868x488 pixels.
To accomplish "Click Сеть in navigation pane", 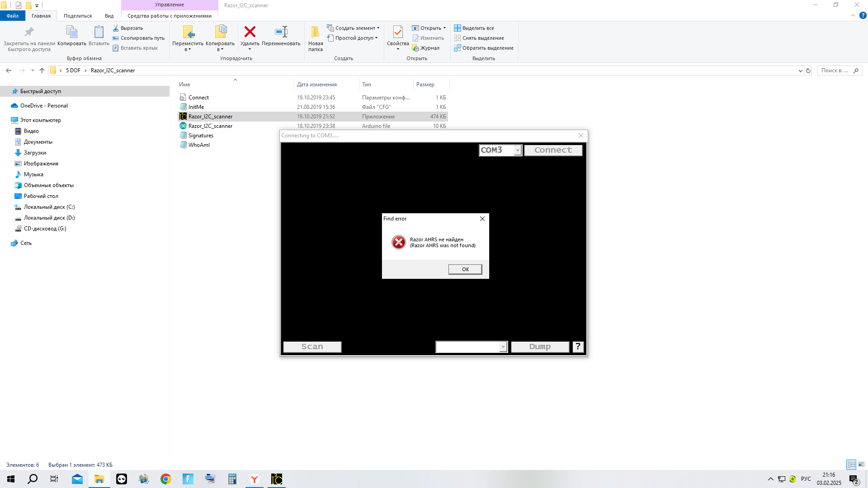I will coord(26,243).
